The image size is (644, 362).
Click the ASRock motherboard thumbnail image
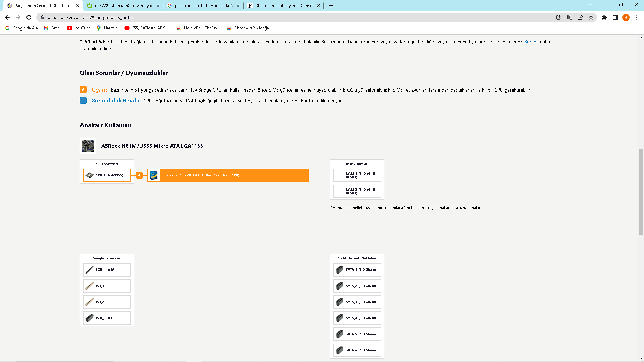pyautogui.click(x=88, y=146)
